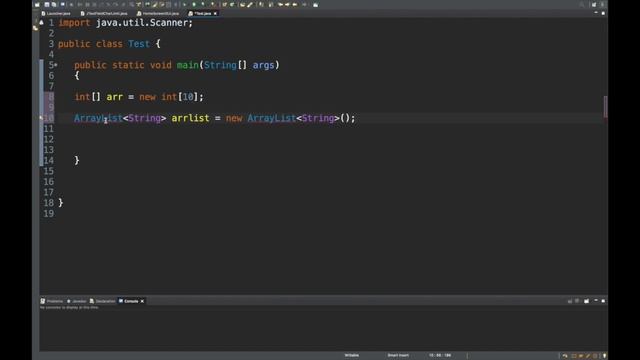Click the warning marker beside line 1

coord(41,22)
